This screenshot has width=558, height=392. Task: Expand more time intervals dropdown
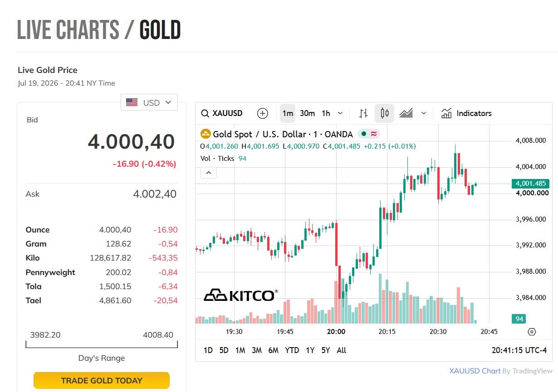click(341, 113)
